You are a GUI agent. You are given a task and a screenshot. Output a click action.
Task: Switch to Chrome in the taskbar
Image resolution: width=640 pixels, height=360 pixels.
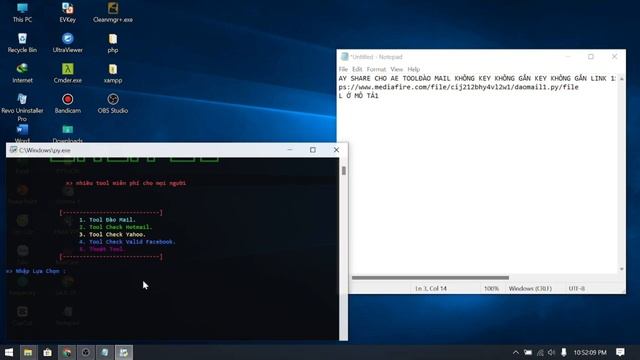(67, 352)
